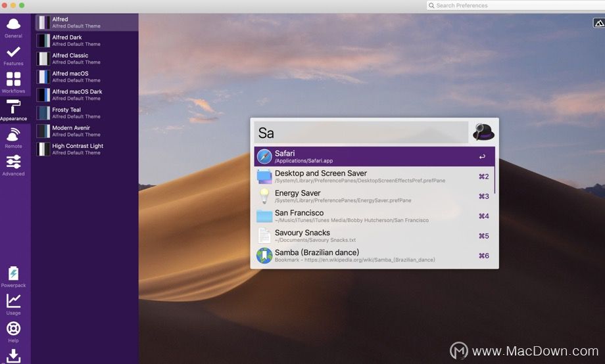Click the results list scrollbar
605x364 pixels.
coord(495,170)
